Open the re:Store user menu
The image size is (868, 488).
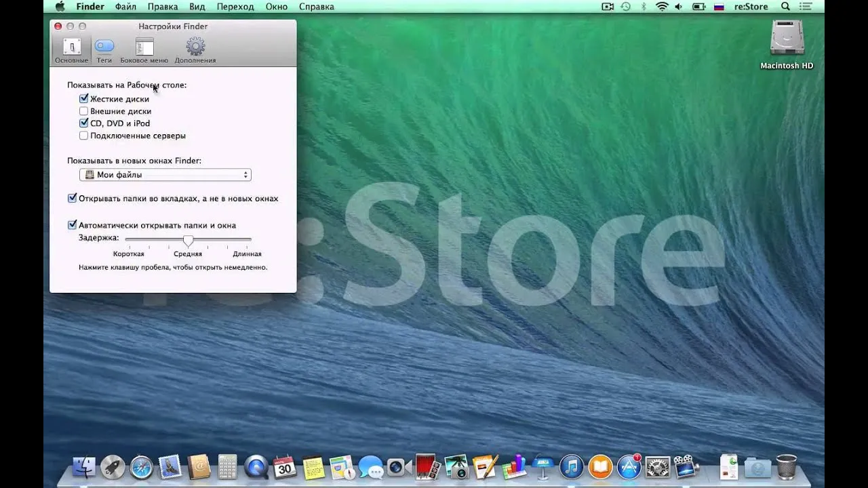(751, 7)
